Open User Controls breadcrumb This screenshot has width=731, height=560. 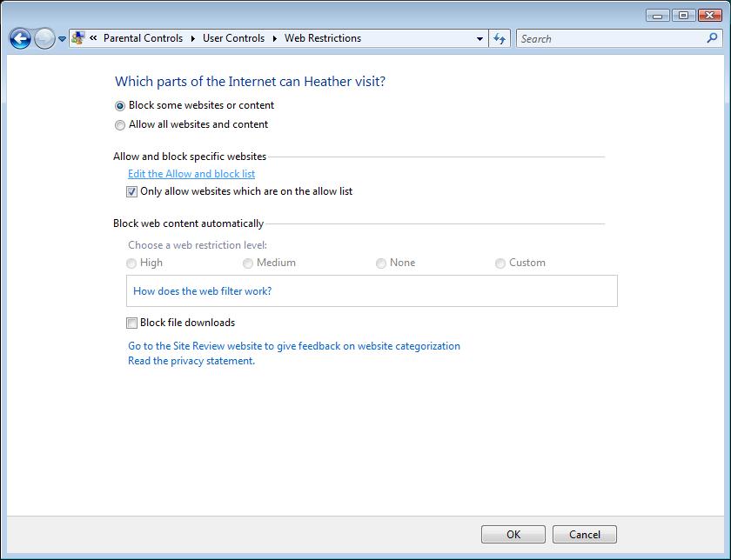tap(233, 38)
